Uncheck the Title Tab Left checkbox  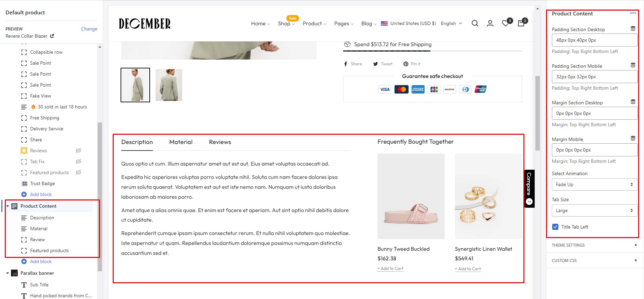tap(555, 227)
